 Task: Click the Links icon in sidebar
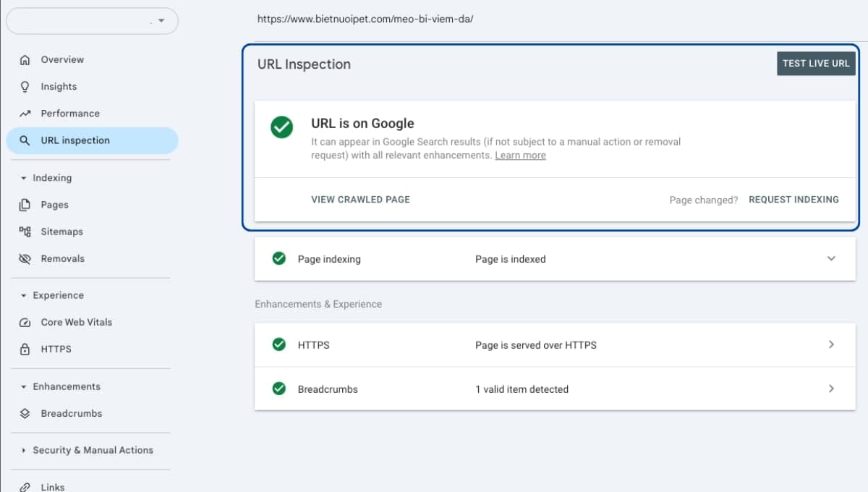[25, 487]
